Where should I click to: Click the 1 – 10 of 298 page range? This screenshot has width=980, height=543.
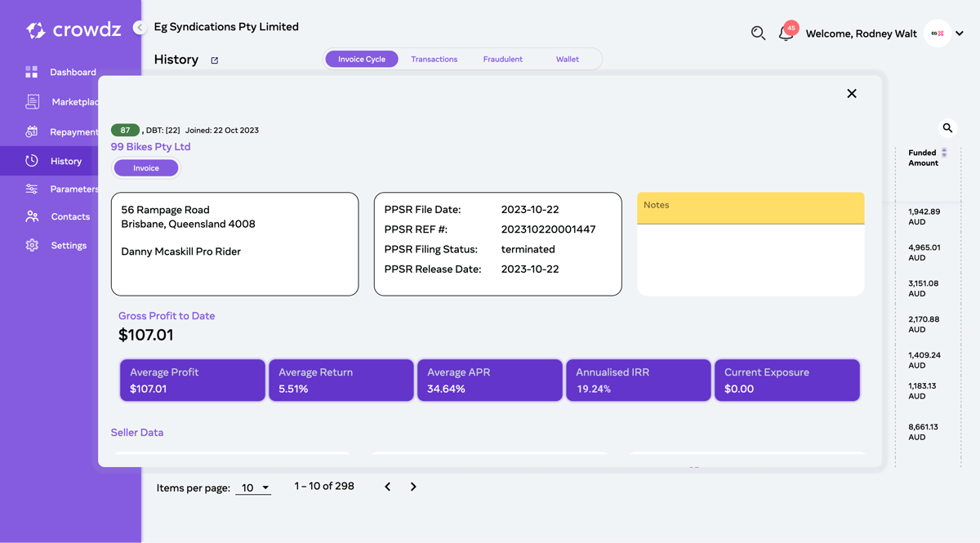click(324, 486)
